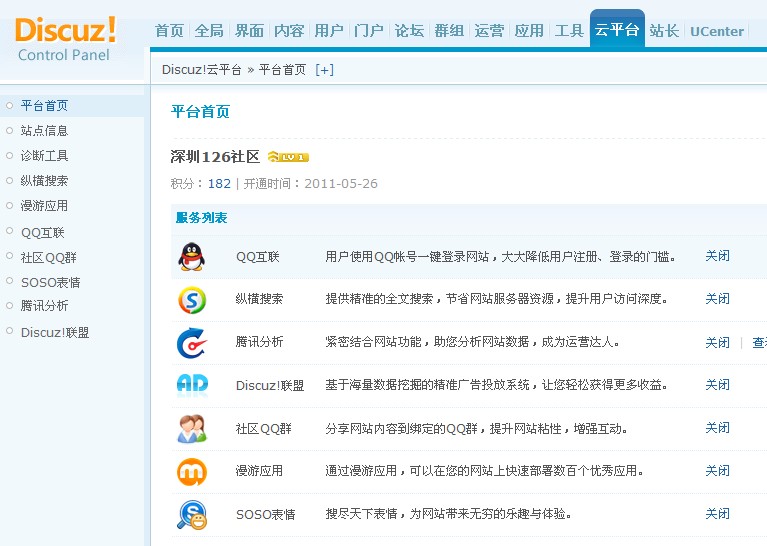This screenshot has width=767, height=546.
Task: Click the 漫游应用 service description text
Action: coord(484,471)
